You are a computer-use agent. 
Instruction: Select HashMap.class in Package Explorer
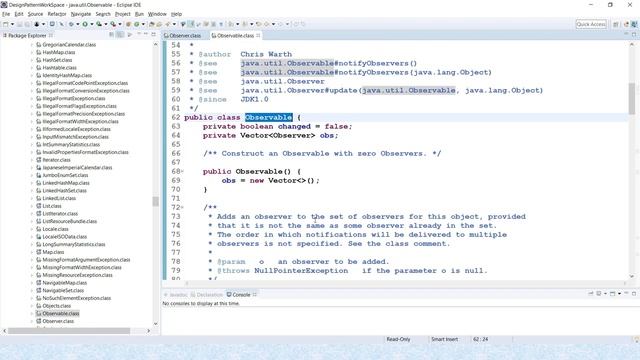click(58, 52)
